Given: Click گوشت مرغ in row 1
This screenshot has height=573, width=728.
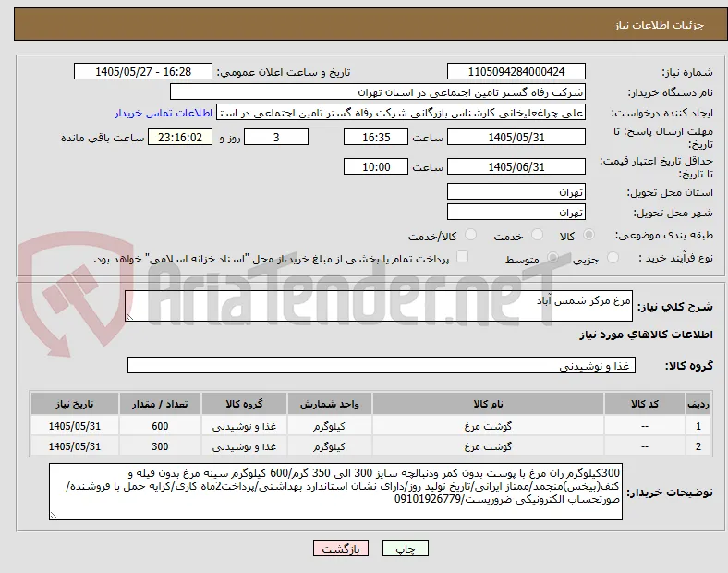Looking at the screenshot, I should 488,426.
